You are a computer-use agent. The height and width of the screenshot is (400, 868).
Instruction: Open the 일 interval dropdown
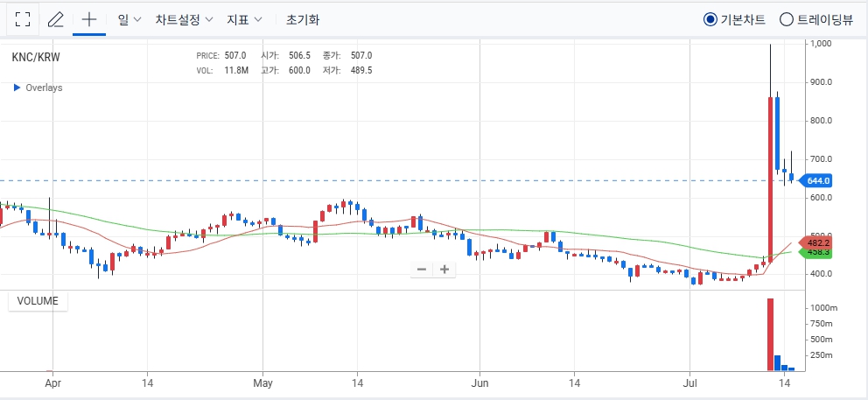click(129, 19)
